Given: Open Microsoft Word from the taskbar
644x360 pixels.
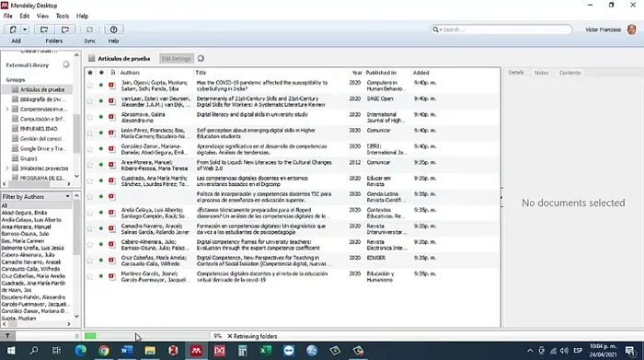Looking at the screenshot, I should pos(127,351).
